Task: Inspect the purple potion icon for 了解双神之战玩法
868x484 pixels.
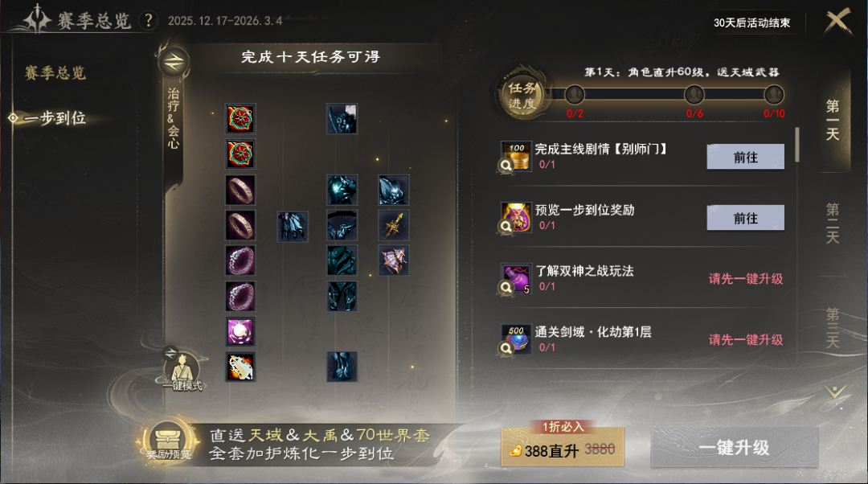Action: pyautogui.click(x=516, y=278)
